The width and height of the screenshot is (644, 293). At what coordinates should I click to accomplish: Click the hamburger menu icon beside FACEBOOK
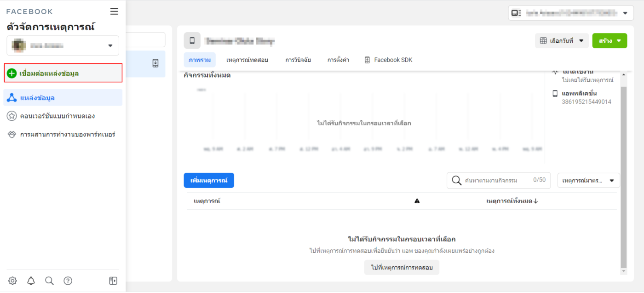point(114,11)
